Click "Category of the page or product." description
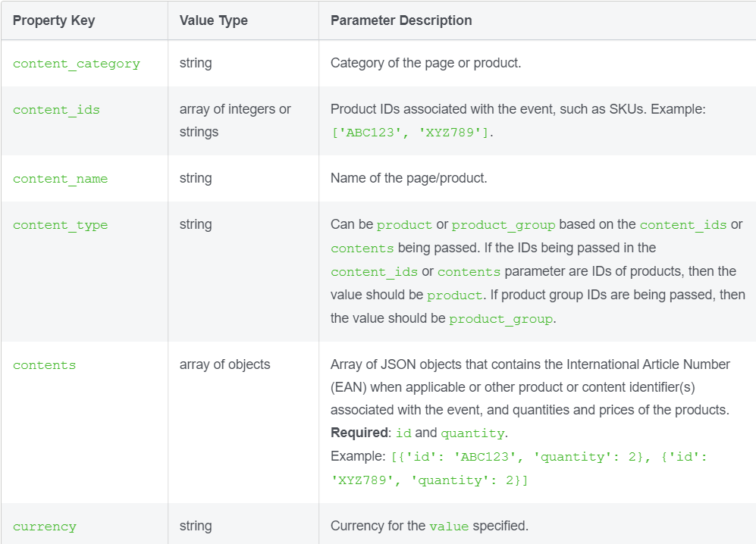The height and width of the screenshot is (544, 756). (425, 63)
